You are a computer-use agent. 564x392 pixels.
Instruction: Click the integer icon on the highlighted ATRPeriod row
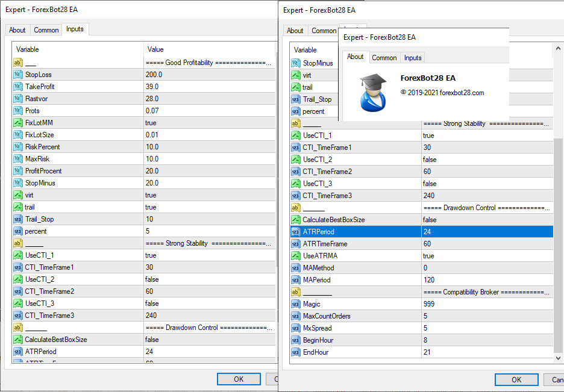296,232
